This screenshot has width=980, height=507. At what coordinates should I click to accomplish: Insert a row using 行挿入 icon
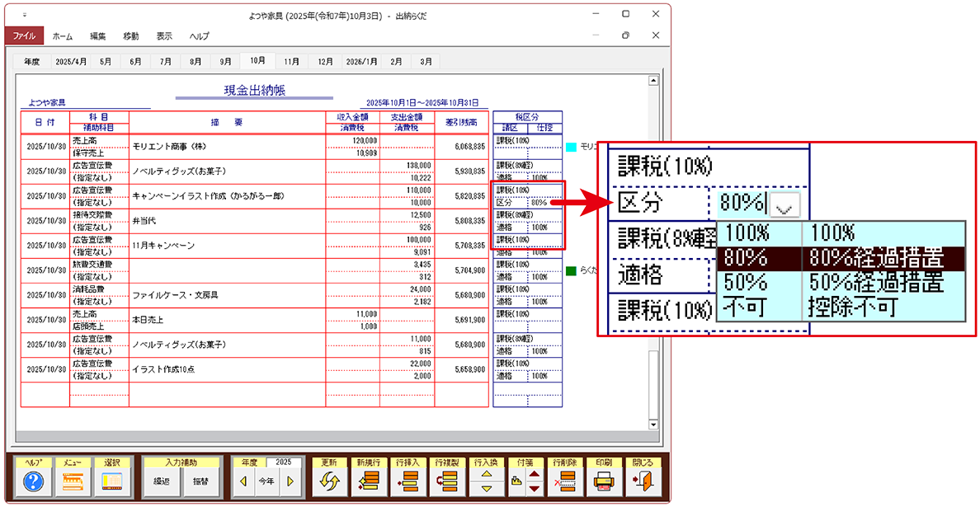coord(408,481)
